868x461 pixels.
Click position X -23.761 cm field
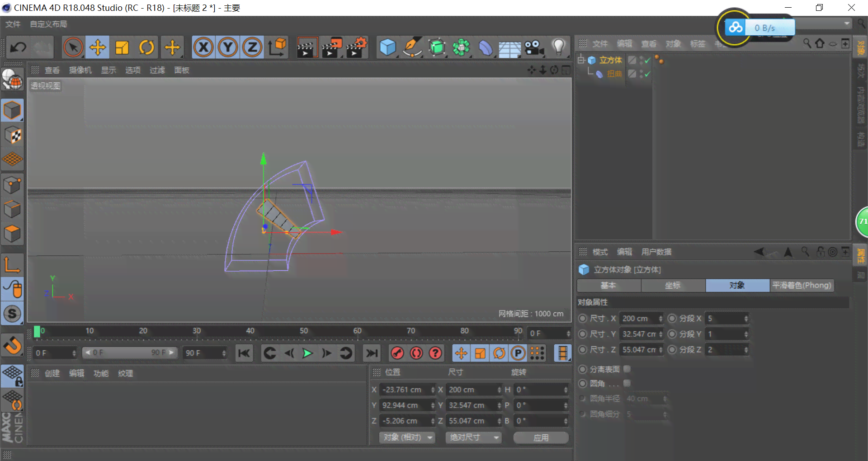coord(407,390)
